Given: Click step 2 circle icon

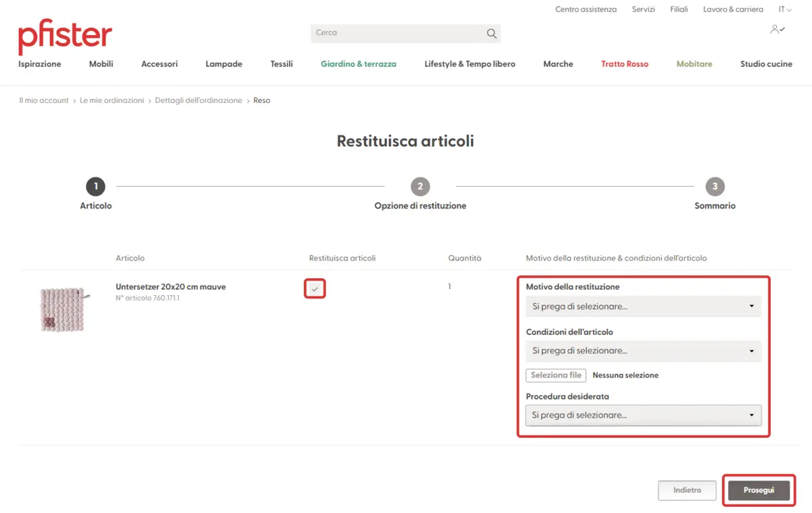Looking at the screenshot, I should click(x=420, y=186).
